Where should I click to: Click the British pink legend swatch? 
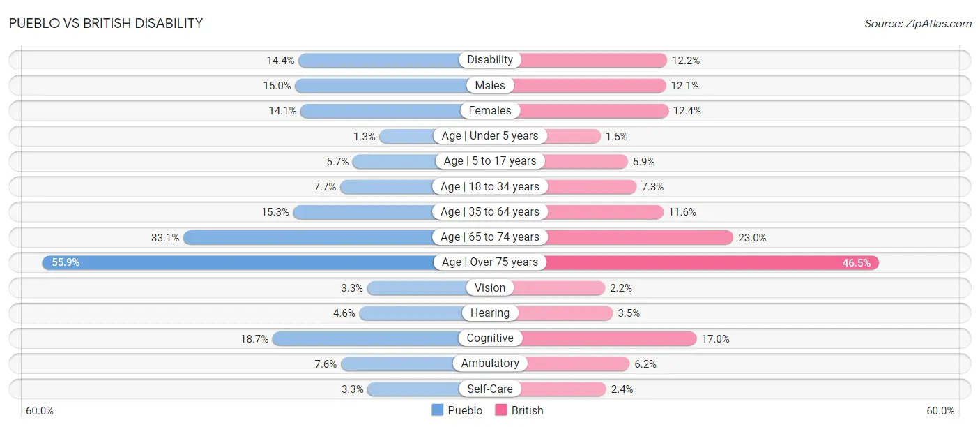(500, 410)
